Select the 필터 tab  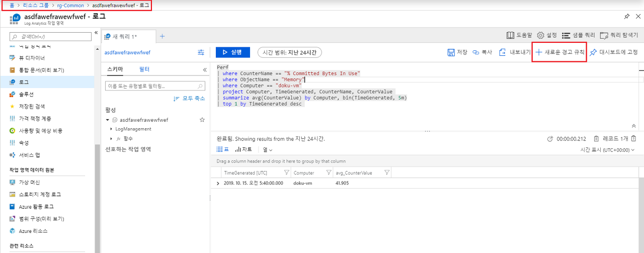[144, 69]
